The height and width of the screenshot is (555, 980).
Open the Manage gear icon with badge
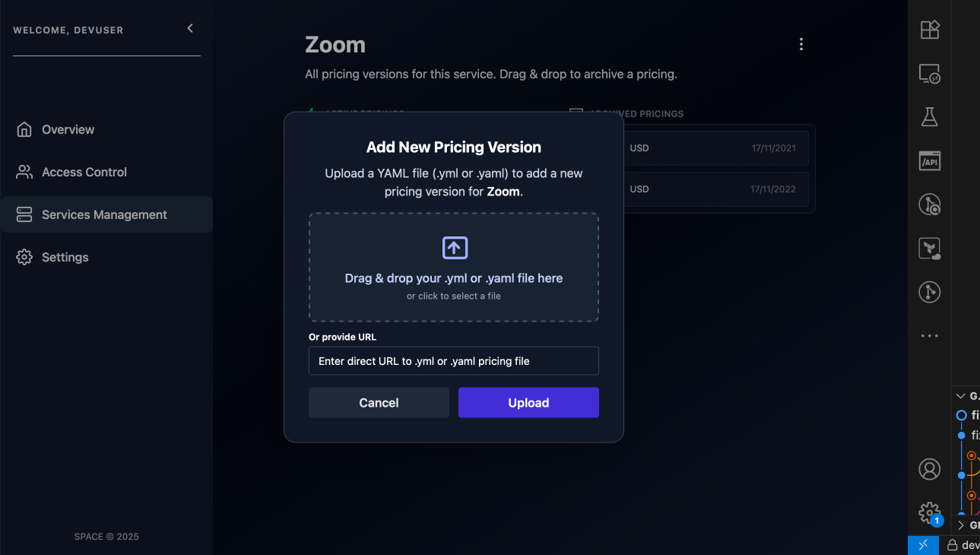click(929, 512)
